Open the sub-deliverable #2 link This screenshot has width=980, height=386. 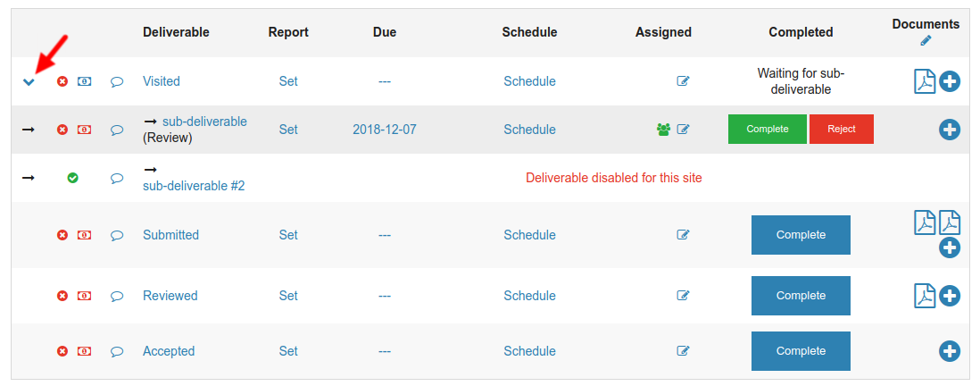[x=194, y=187]
